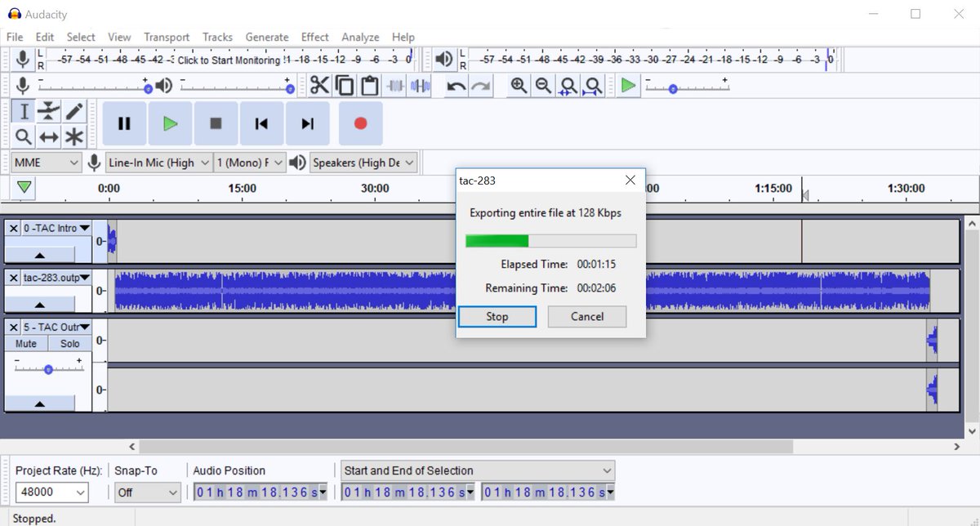The image size is (980, 526).
Task: Open the MME audio host dropdown
Action: [x=47, y=163]
